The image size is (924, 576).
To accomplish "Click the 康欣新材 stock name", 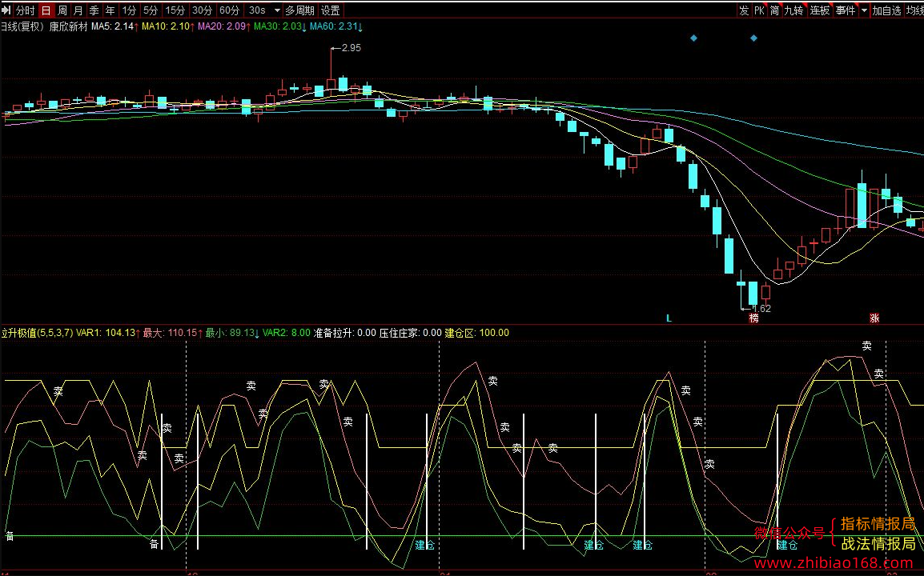I will (x=68, y=26).
